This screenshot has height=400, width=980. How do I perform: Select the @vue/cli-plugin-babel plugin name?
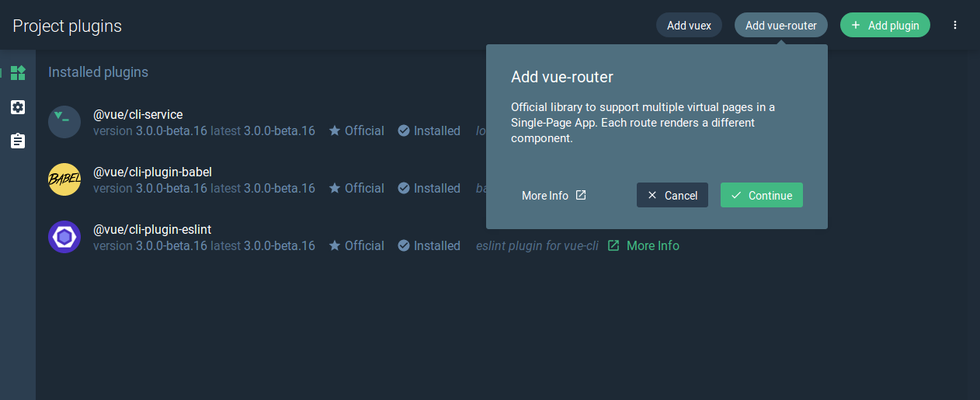click(152, 172)
